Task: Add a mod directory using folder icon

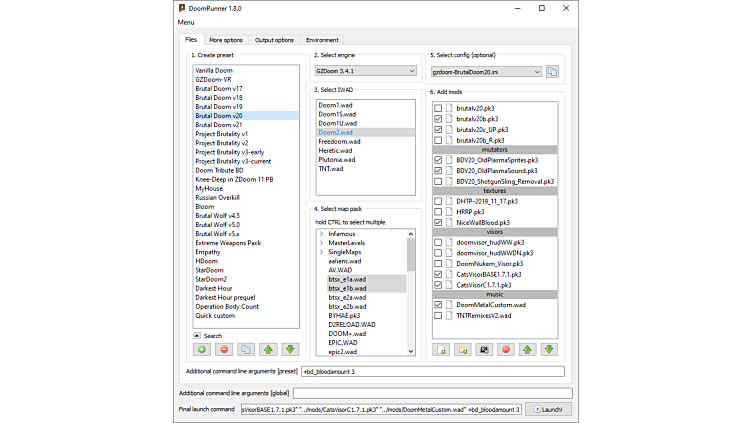Action: click(463, 350)
